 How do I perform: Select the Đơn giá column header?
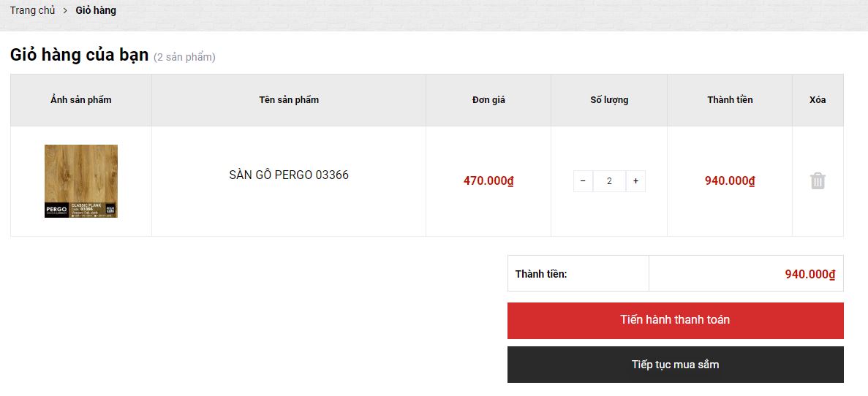[488, 100]
